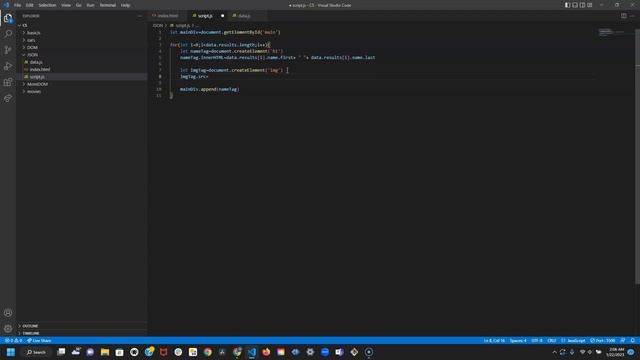Select script.js in the file tree

coord(82,77)
